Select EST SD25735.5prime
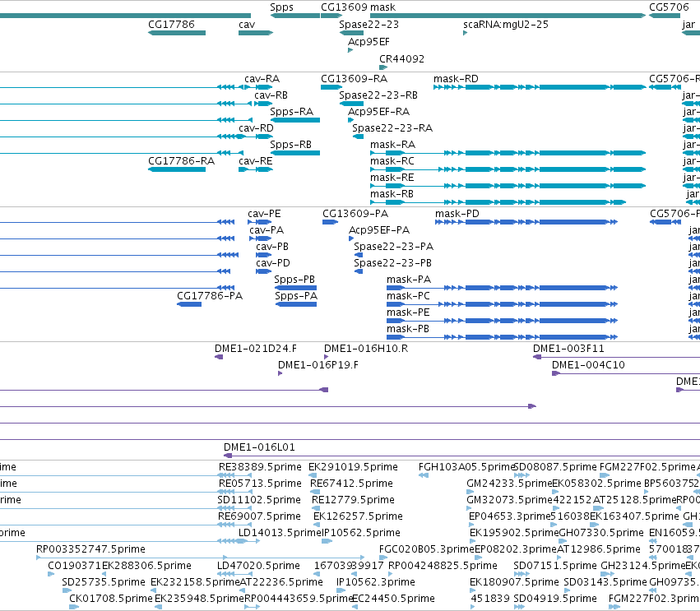This screenshot has height=611, width=700. pos(104,582)
